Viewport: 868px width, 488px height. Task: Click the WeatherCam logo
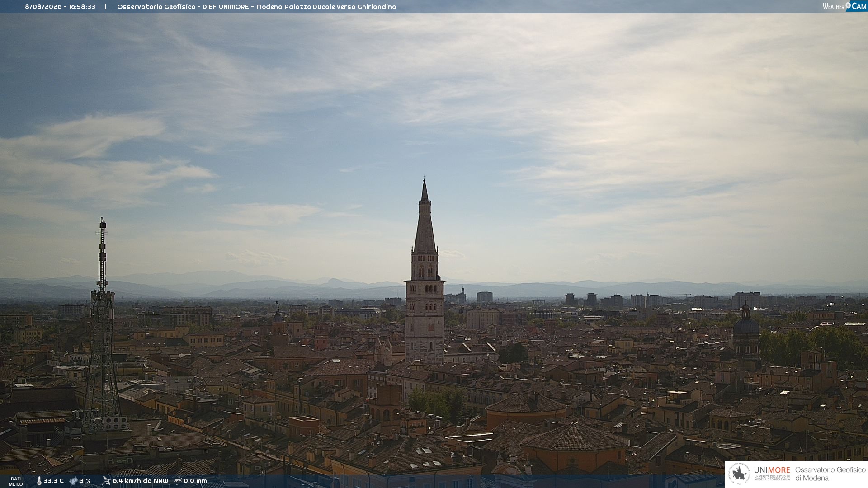pyautogui.click(x=844, y=6)
